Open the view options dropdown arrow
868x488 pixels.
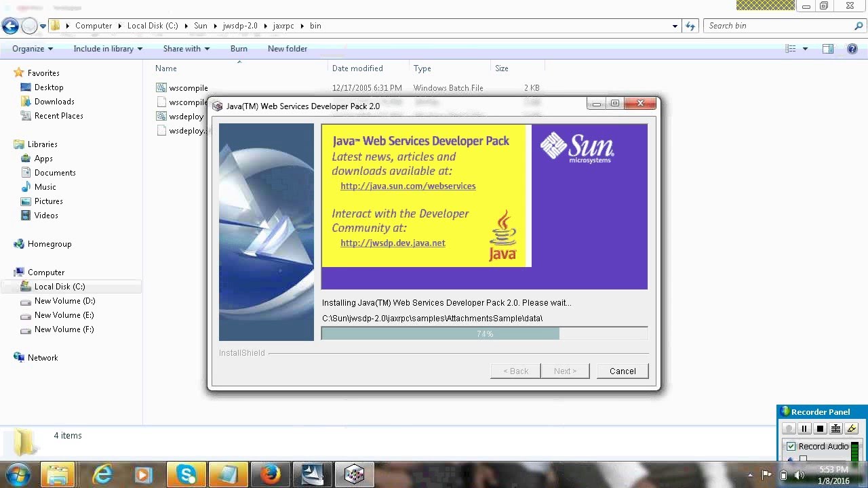pyautogui.click(x=805, y=49)
